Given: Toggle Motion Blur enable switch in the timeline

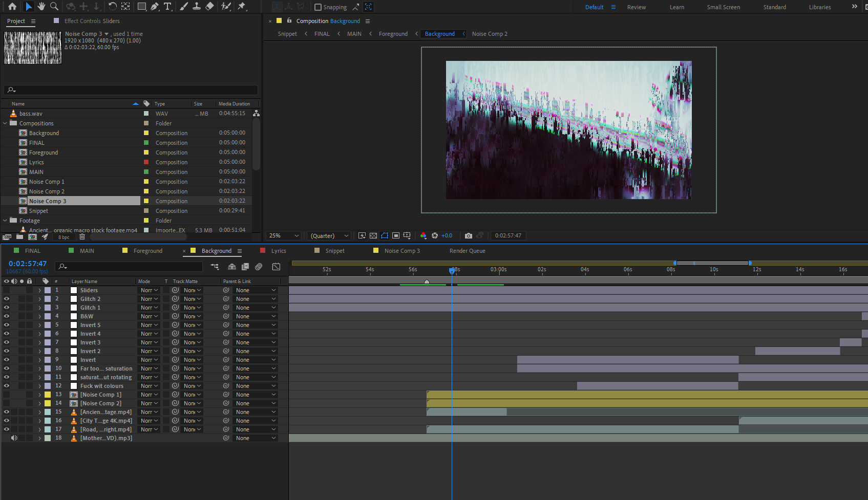Looking at the screenshot, I should 259,267.
